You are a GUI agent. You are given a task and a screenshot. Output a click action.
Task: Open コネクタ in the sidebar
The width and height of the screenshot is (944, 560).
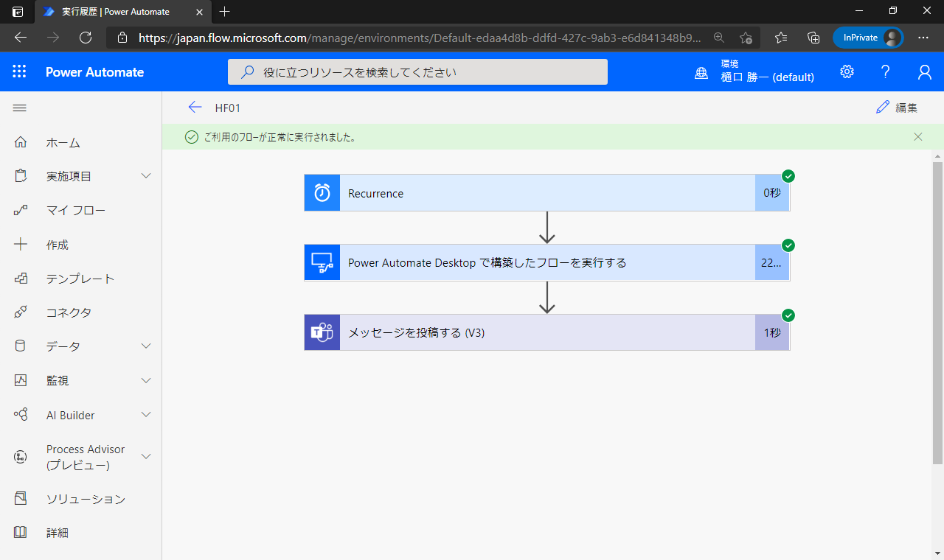[69, 312]
